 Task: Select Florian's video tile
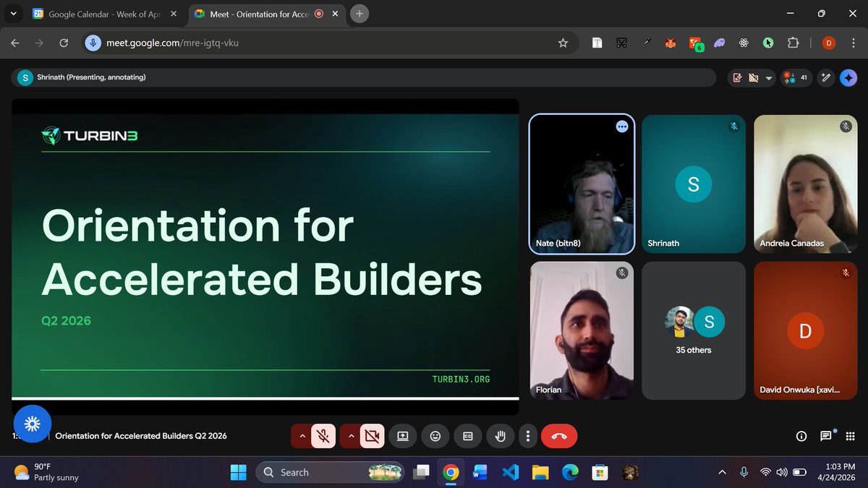pos(582,330)
